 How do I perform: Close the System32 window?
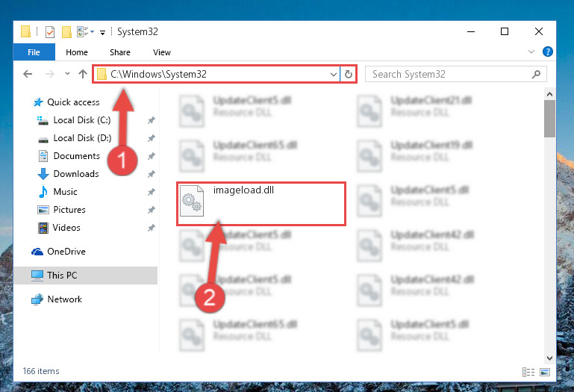(x=539, y=31)
